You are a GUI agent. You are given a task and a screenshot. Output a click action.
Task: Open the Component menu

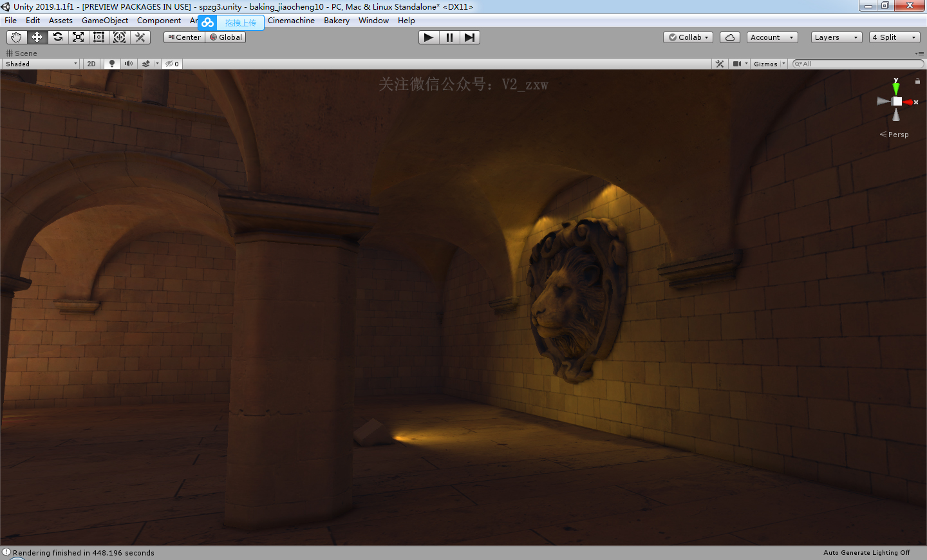tap(159, 21)
